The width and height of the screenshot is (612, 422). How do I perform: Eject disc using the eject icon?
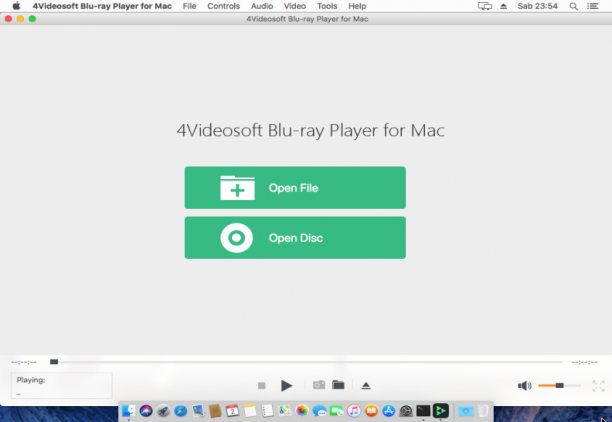[x=366, y=386]
